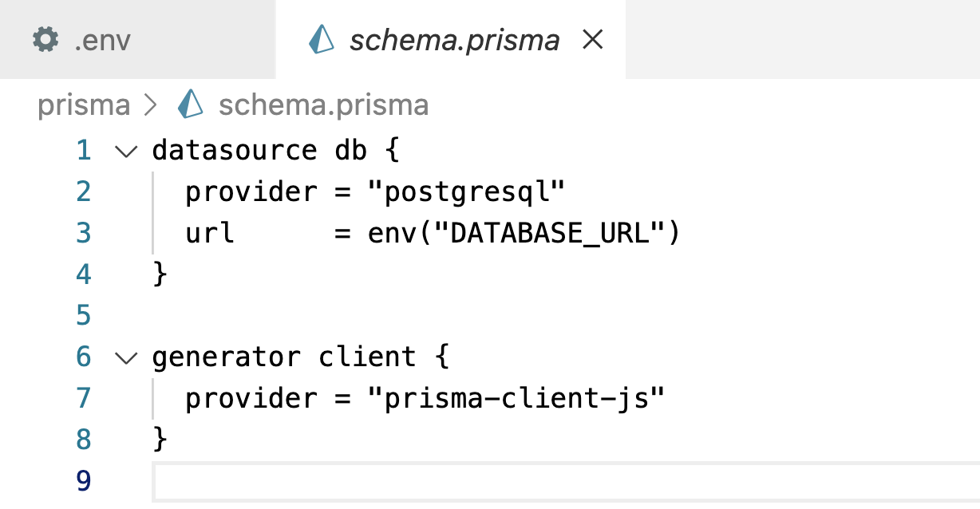Viewport: 980px width, 509px height.
Task: Select line number 3 in the gutter
Action: (84, 233)
